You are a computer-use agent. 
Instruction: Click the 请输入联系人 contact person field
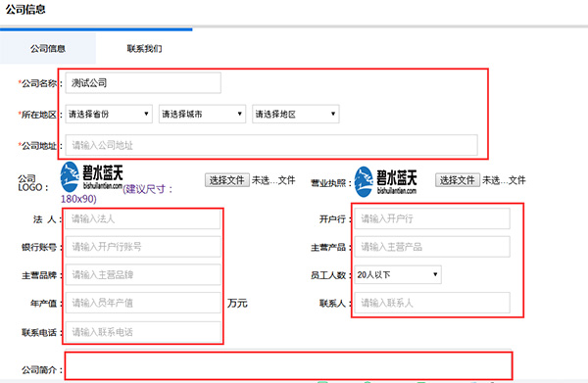point(432,303)
